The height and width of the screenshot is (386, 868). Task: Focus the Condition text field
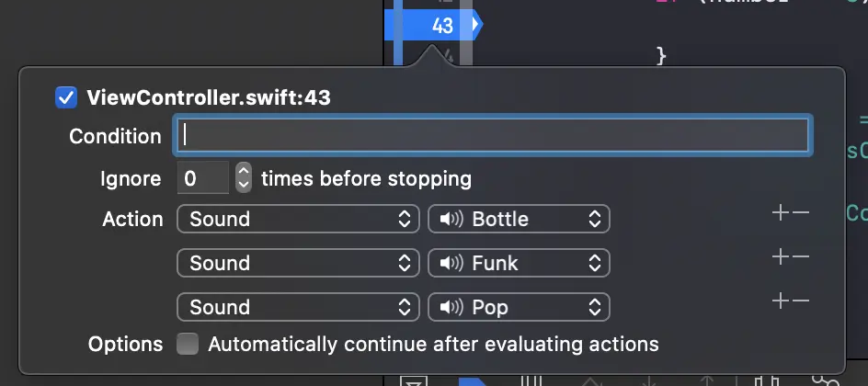[x=492, y=136]
